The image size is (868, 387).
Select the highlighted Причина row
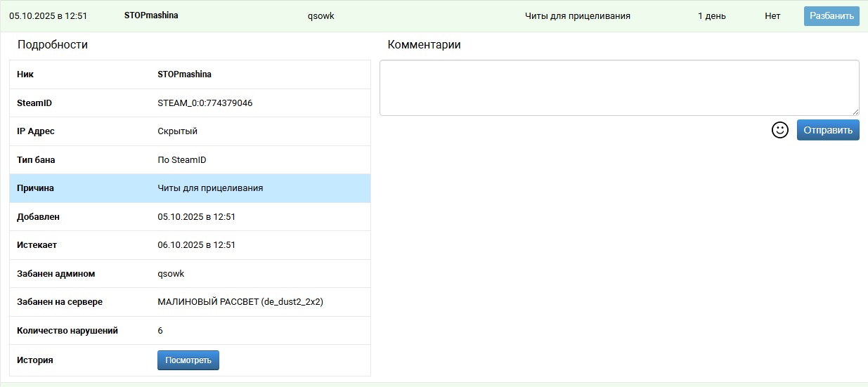(190, 188)
